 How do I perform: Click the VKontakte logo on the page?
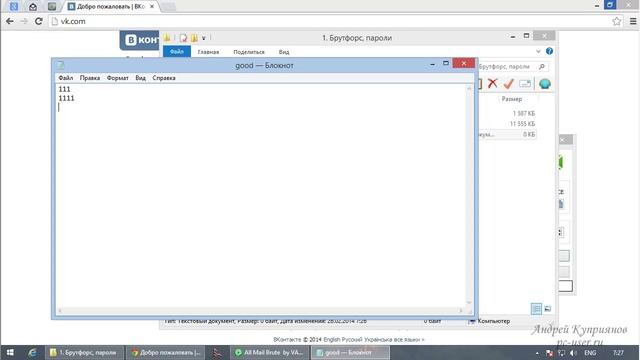pyautogui.click(x=140, y=40)
